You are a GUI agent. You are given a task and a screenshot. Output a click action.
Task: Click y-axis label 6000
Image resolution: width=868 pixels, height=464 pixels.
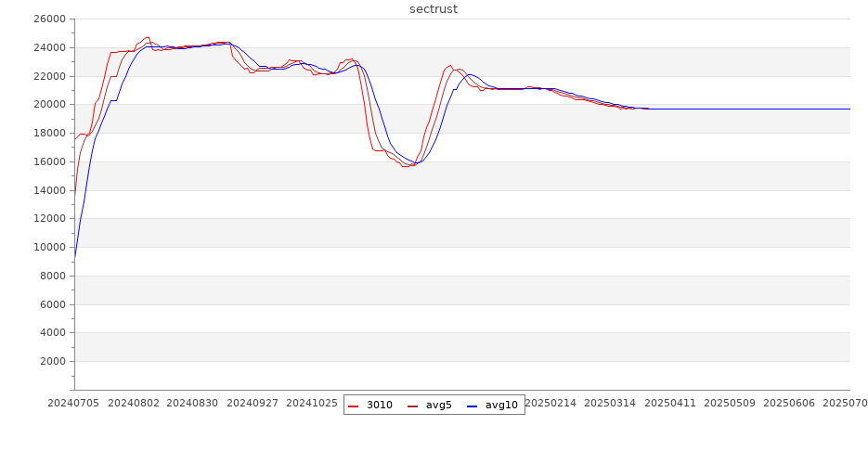pyautogui.click(x=53, y=304)
